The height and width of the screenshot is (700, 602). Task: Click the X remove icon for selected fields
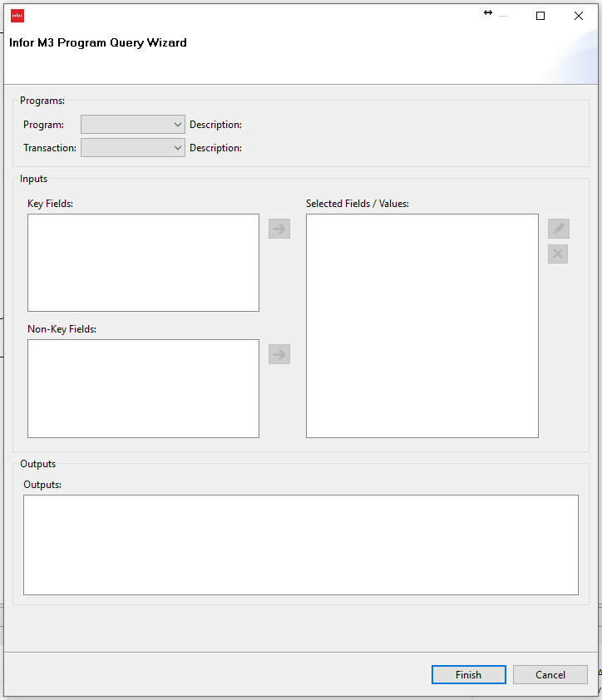558,254
